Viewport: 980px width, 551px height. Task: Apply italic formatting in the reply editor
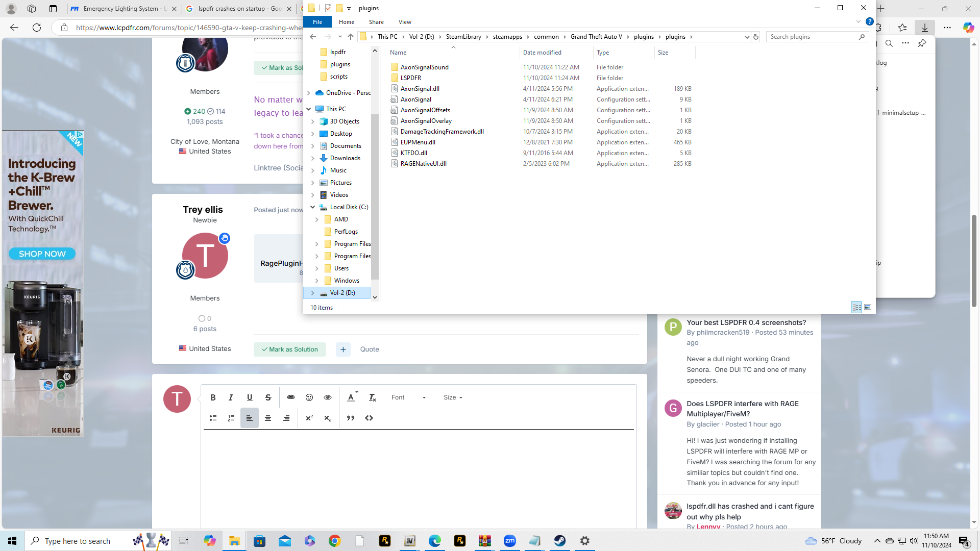click(x=231, y=397)
